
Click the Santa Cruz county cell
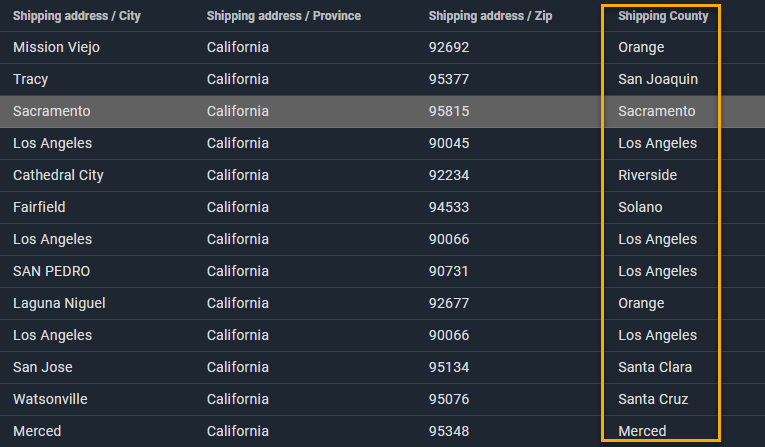pos(654,400)
